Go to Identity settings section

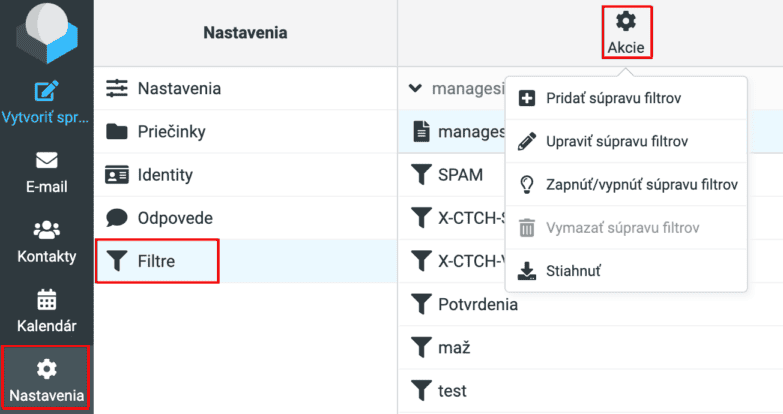tap(245, 175)
